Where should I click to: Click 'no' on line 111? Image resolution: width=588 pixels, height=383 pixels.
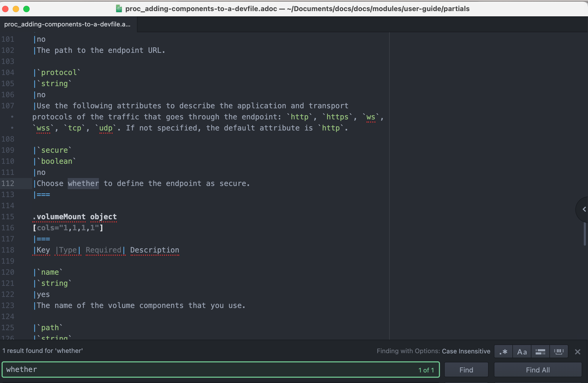click(41, 172)
